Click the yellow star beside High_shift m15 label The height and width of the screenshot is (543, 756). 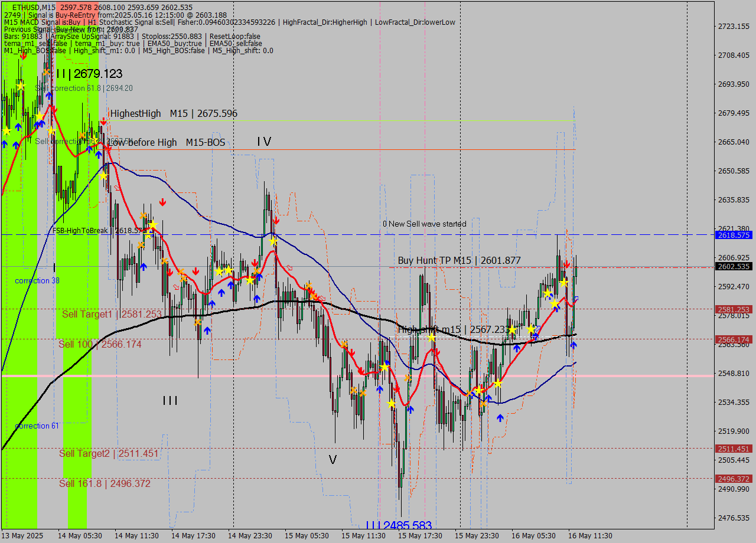pyautogui.click(x=432, y=337)
